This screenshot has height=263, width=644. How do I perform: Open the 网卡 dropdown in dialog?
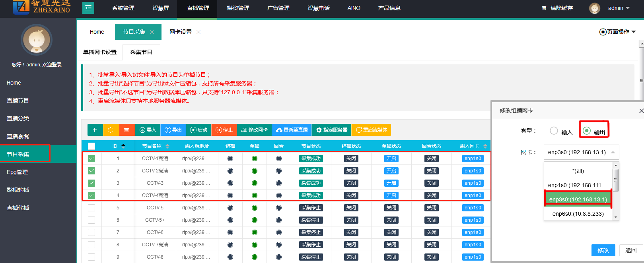pyautogui.click(x=581, y=152)
